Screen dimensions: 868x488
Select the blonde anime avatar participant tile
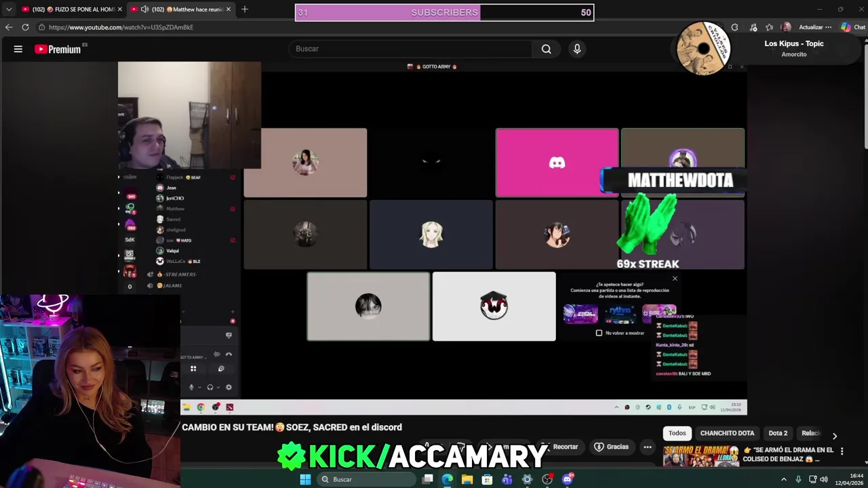(x=431, y=235)
